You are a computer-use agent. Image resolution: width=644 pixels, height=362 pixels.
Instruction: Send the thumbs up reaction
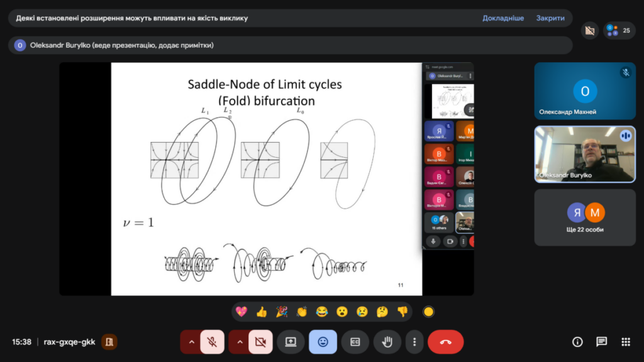tap(262, 312)
